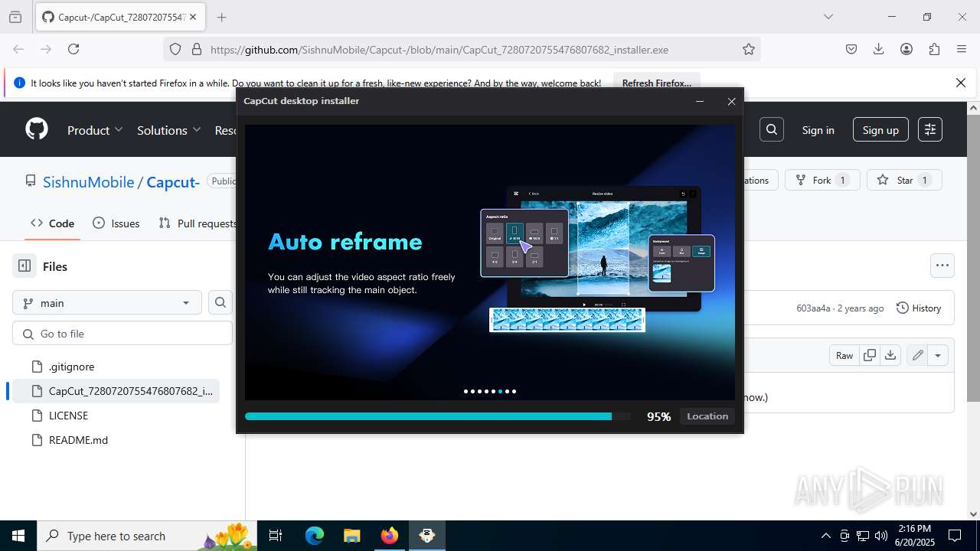Open the LICENSE file
The width and height of the screenshot is (980, 551).
(68, 416)
